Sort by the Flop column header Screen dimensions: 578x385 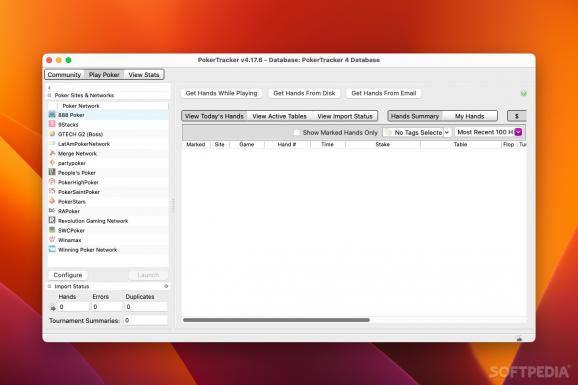[509, 145]
